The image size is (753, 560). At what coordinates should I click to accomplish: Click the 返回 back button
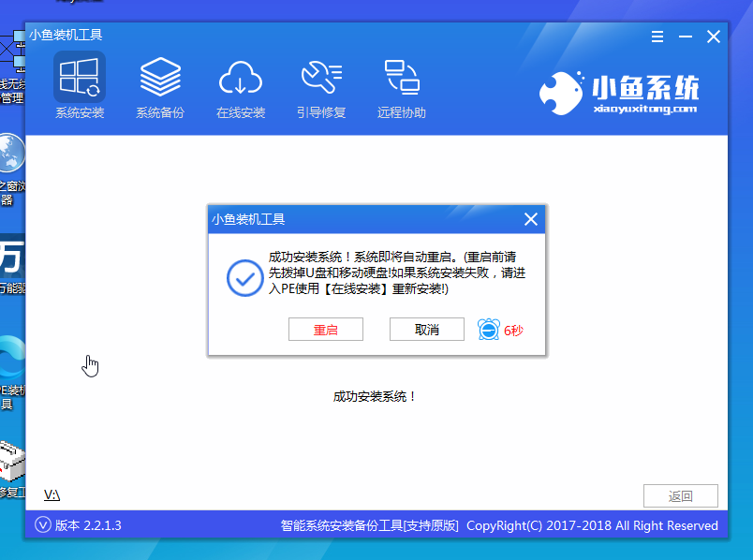pyautogui.click(x=680, y=496)
